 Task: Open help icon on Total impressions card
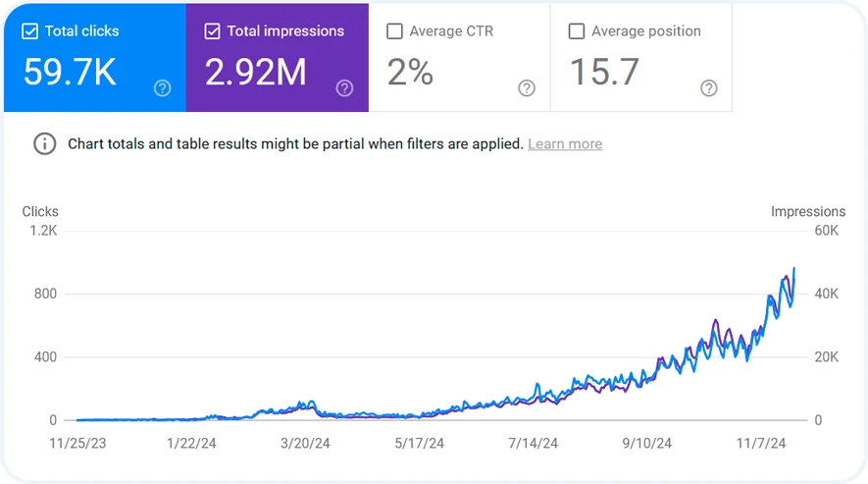click(x=344, y=88)
